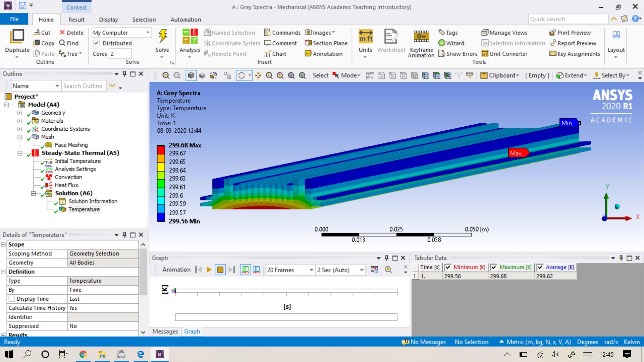Collapse the Solution (A6) node
Screen dimensions: 644x362
pyautogui.click(x=33, y=193)
